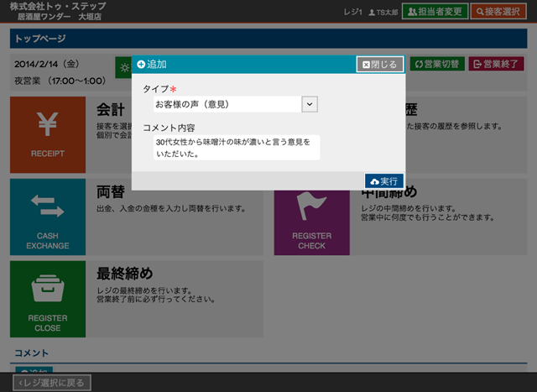Click the コメント内容 text area
The width and height of the screenshot is (537, 392).
coord(237,148)
